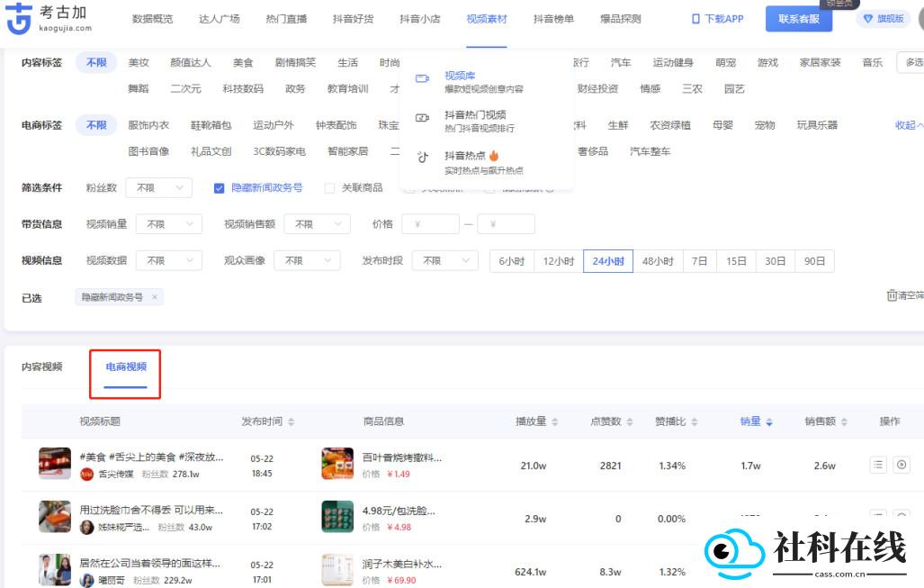Select the 6小时 time range
This screenshot has width=924, height=588.
[x=512, y=261]
